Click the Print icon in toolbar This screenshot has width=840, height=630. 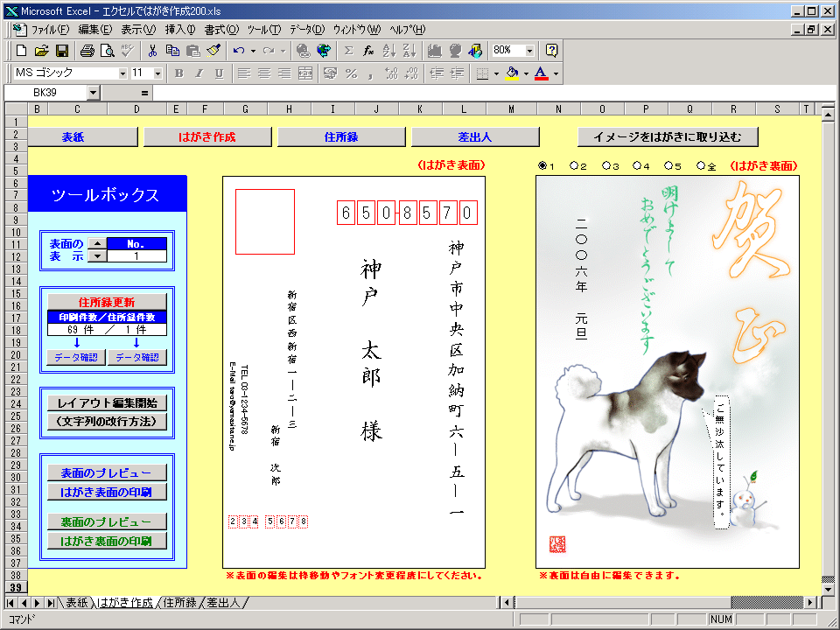point(87,51)
